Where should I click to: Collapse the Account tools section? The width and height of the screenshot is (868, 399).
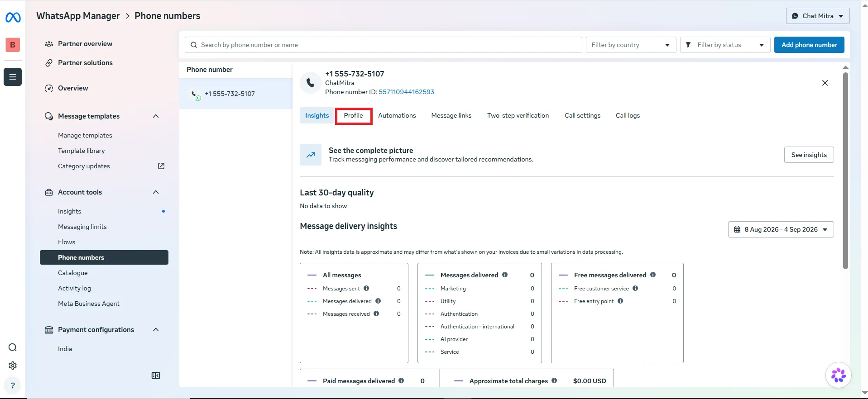156,192
